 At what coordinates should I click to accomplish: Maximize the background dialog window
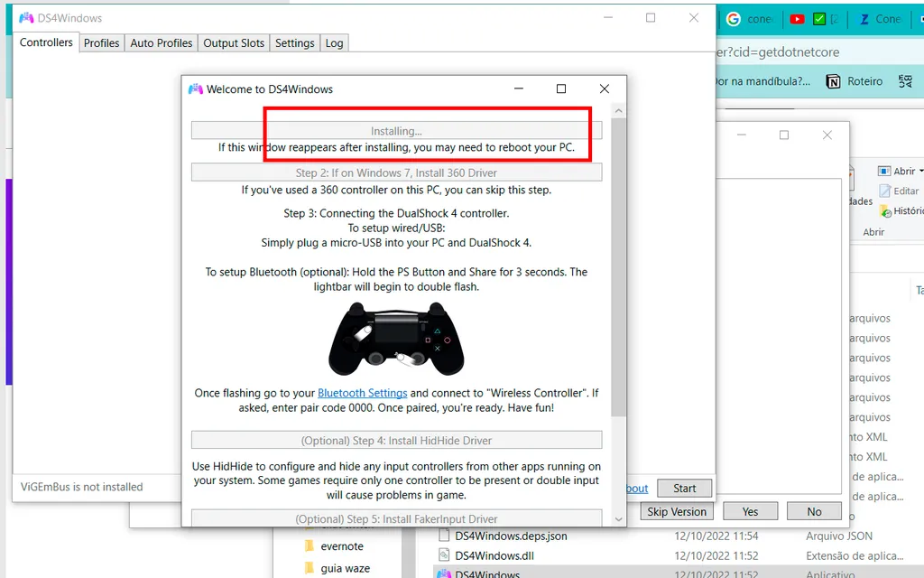(784, 135)
